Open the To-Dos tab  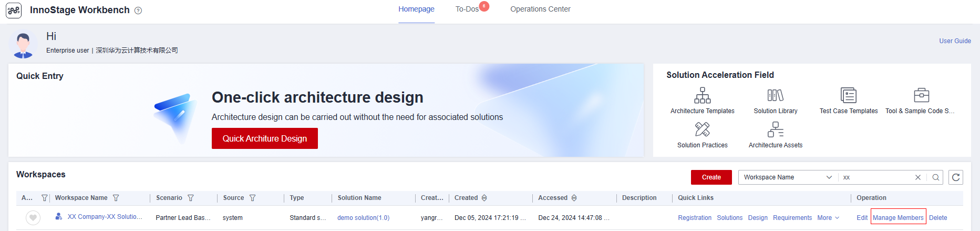pyautogui.click(x=467, y=9)
